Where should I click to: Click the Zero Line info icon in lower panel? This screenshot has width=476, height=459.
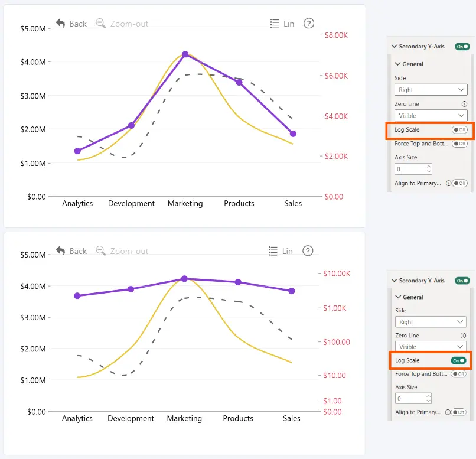pos(463,336)
